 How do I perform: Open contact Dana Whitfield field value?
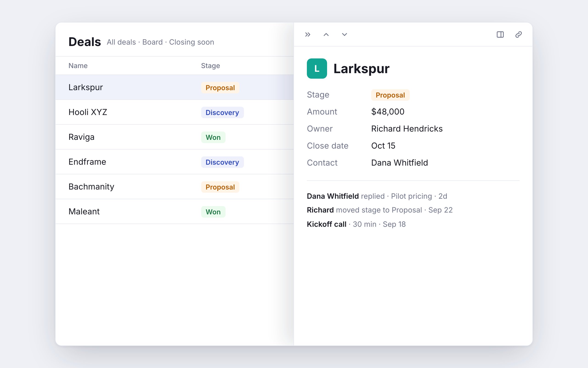pos(399,163)
